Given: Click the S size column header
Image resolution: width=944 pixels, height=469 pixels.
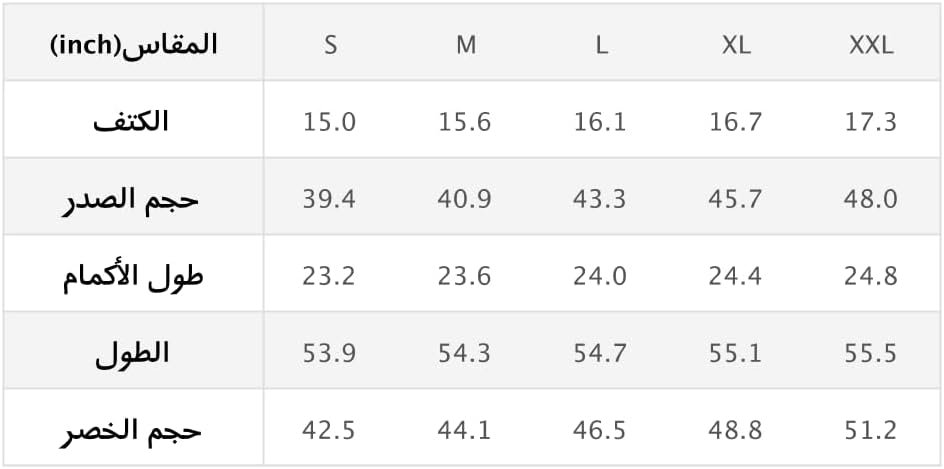Looking at the screenshot, I should [x=330, y=45].
